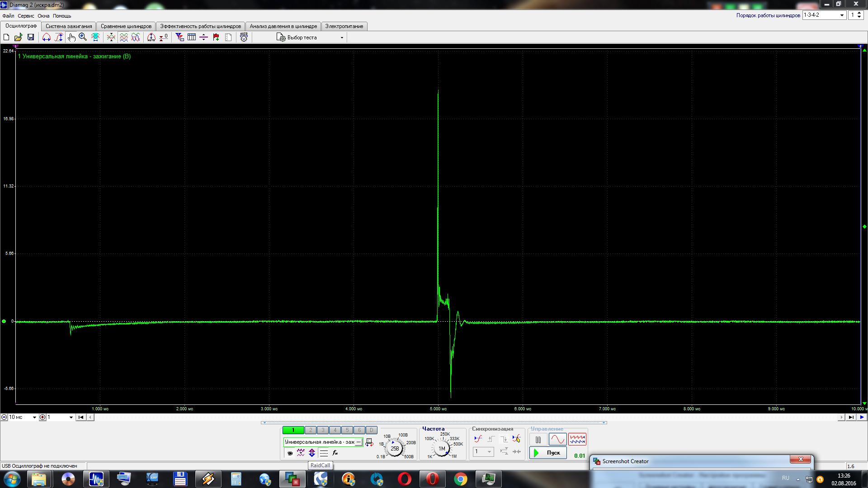Save the oscillogram with floppy icon
868x488 pixels.
(31, 38)
